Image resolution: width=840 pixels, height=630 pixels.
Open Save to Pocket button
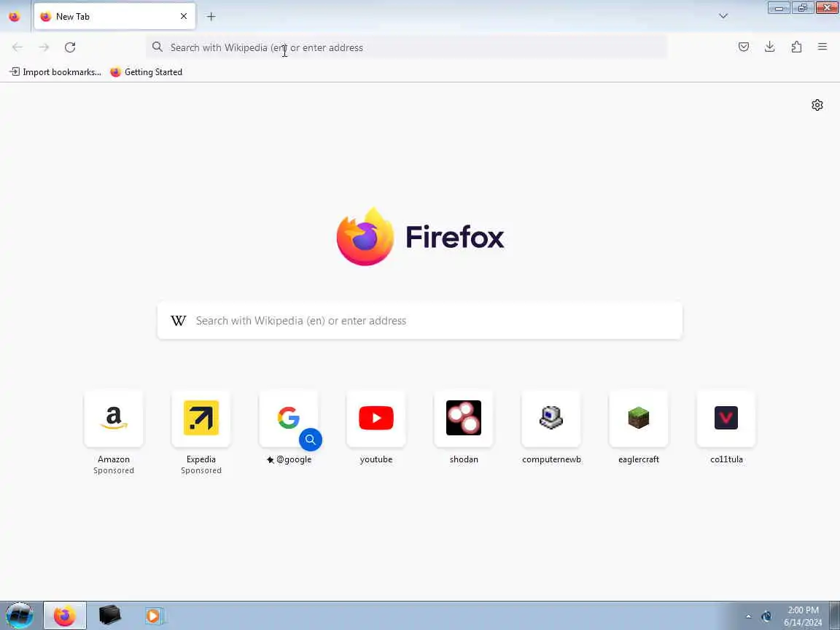744,47
